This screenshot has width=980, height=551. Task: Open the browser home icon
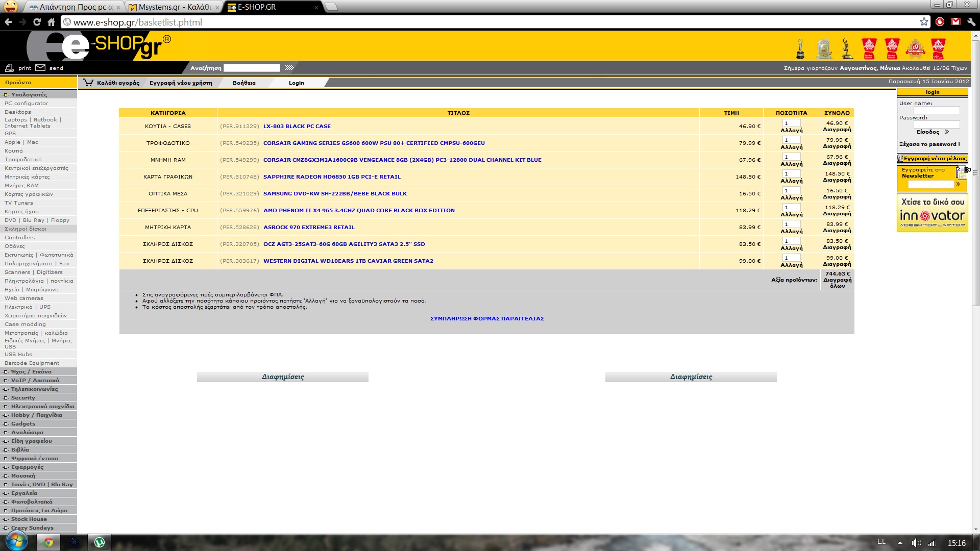[51, 22]
